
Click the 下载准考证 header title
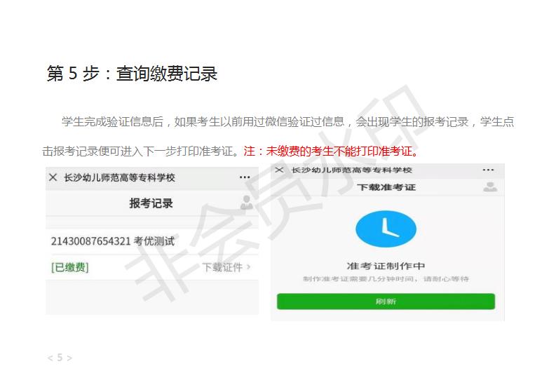tap(386, 187)
